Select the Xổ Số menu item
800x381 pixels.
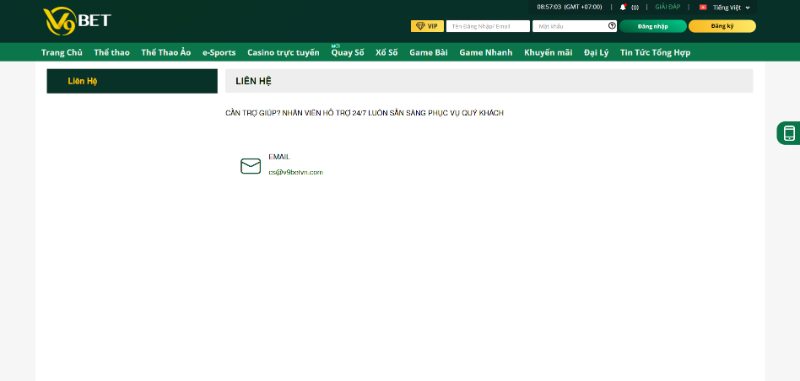coord(387,53)
